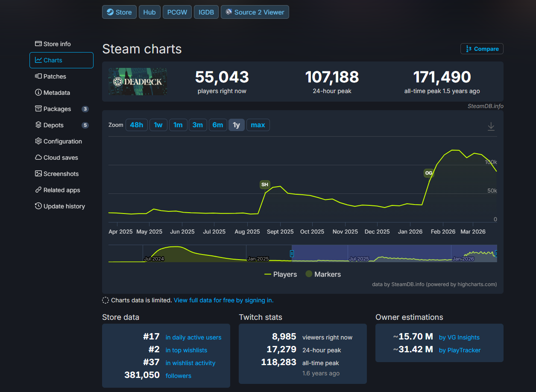The height and width of the screenshot is (392, 536).
Task: Click the 171,490 all-time peak value
Action: tap(442, 77)
